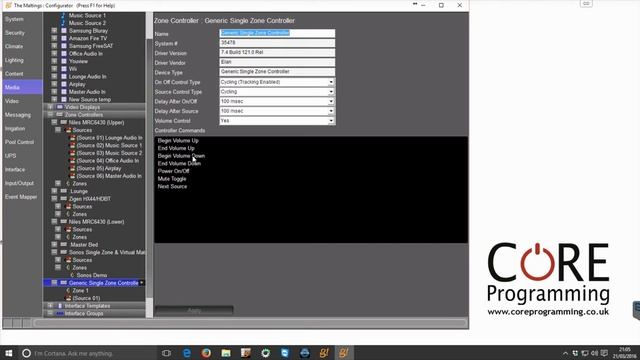Expand the Office Audio In tree node
This screenshot has height=360, width=640.
pyautogui.click(x=54, y=53)
